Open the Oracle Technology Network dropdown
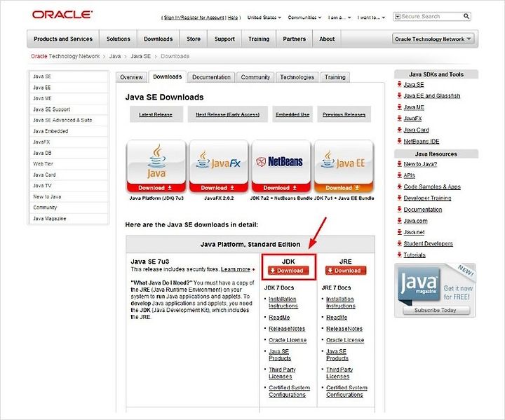Image resolution: width=505 pixels, height=420 pixels. point(433,39)
